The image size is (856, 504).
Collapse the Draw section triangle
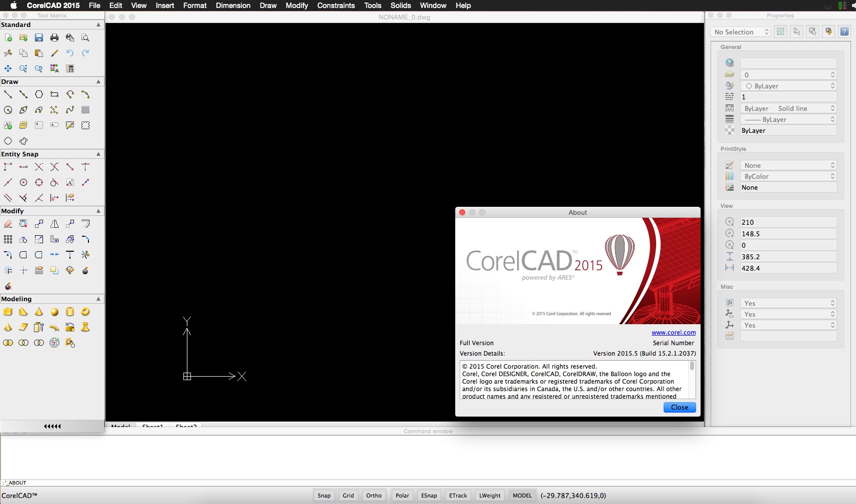98,81
